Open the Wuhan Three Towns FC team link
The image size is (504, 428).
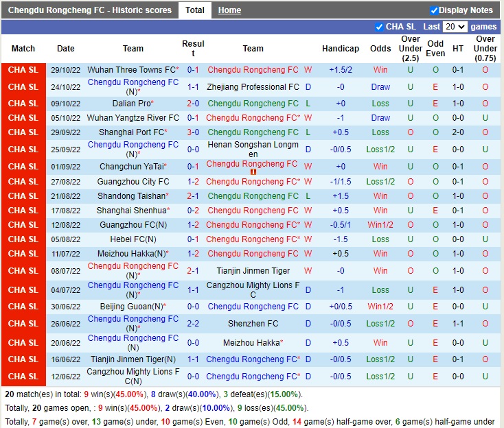[132, 70]
